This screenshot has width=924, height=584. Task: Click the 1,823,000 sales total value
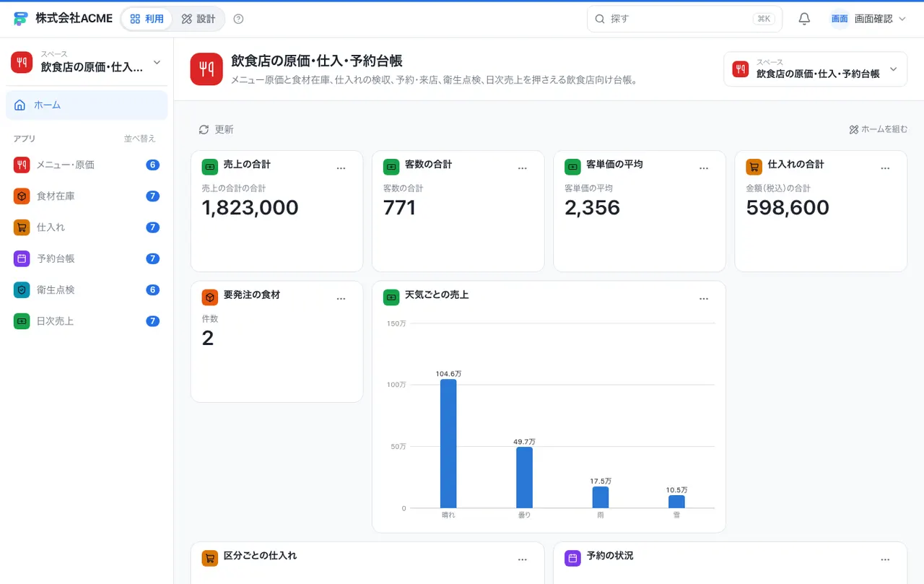[250, 208]
